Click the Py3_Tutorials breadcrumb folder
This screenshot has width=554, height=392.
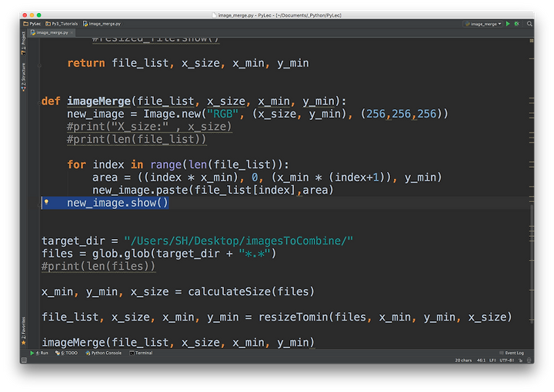(x=62, y=24)
